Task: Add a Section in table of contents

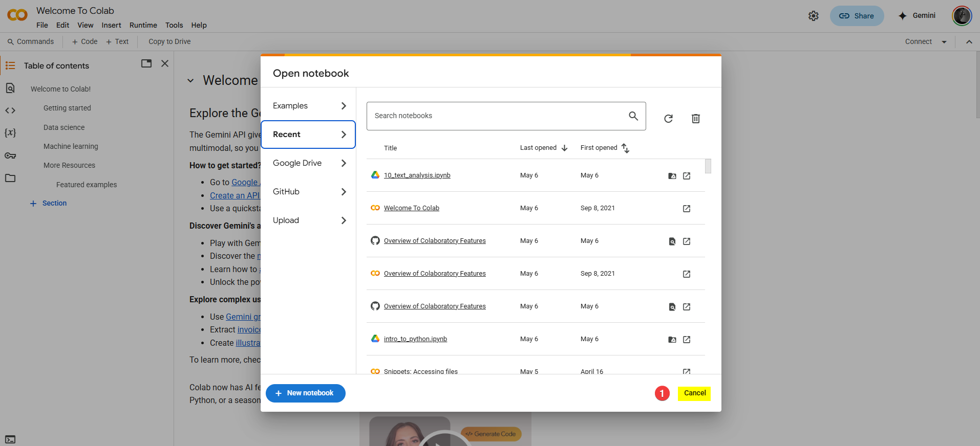Action: (x=49, y=204)
